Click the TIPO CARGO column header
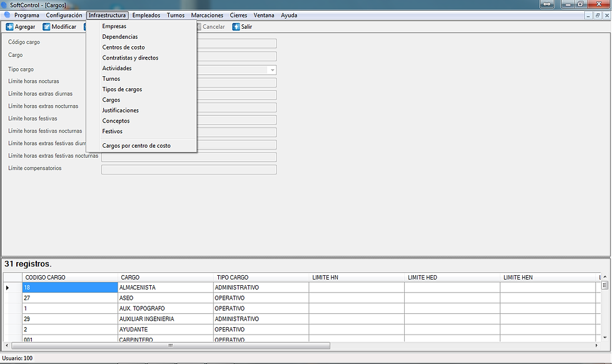This screenshot has height=364, width=613. click(x=261, y=278)
